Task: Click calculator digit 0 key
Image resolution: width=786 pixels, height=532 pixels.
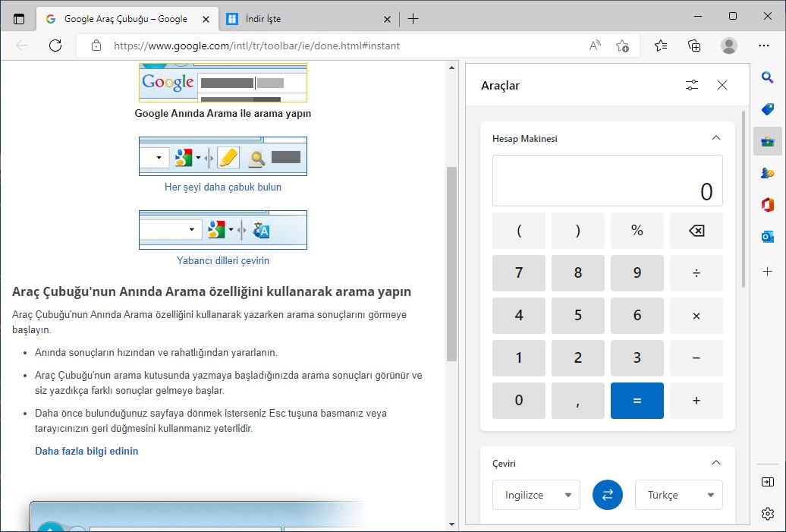Action: coord(519,401)
